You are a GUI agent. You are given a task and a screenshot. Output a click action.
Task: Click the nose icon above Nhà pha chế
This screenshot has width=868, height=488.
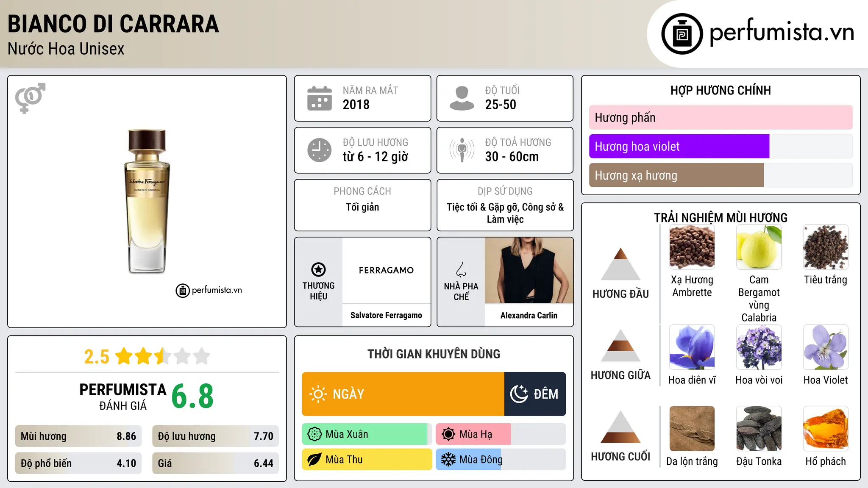[461, 269]
